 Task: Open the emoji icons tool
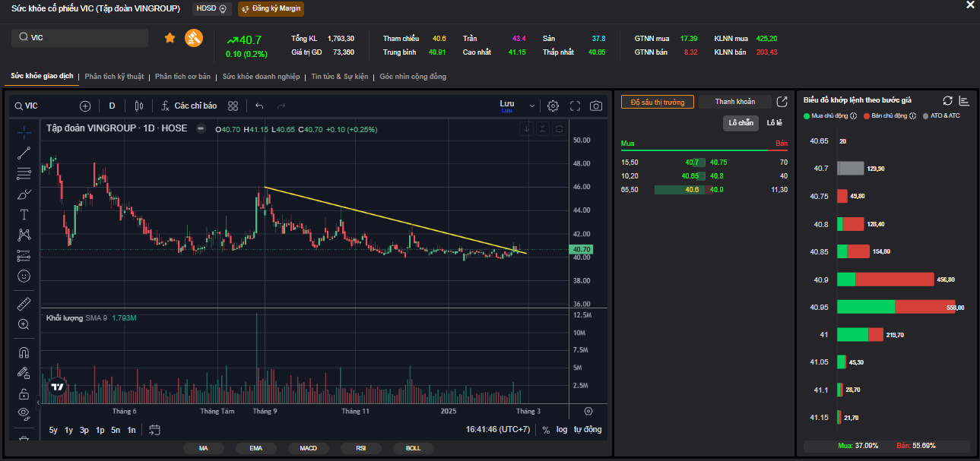coord(24,276)
